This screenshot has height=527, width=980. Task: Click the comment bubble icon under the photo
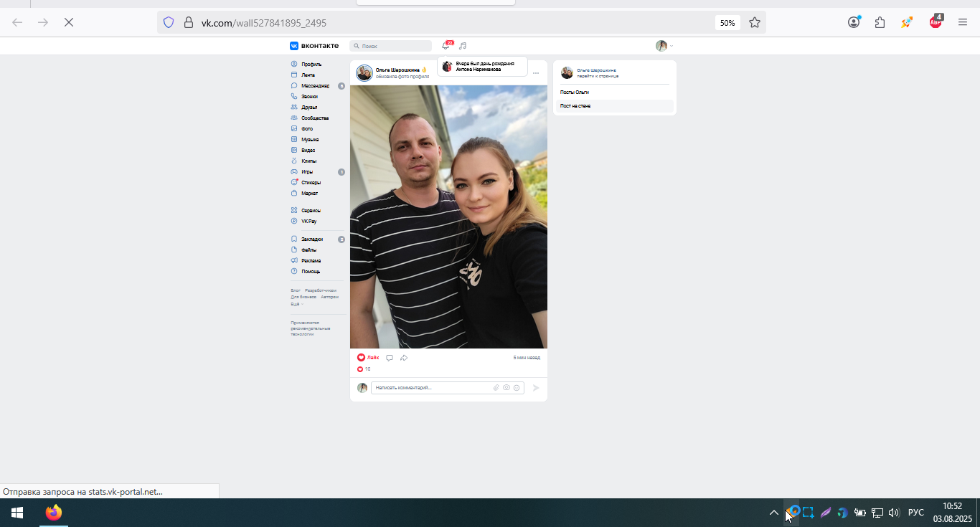[x=390, y=358]
